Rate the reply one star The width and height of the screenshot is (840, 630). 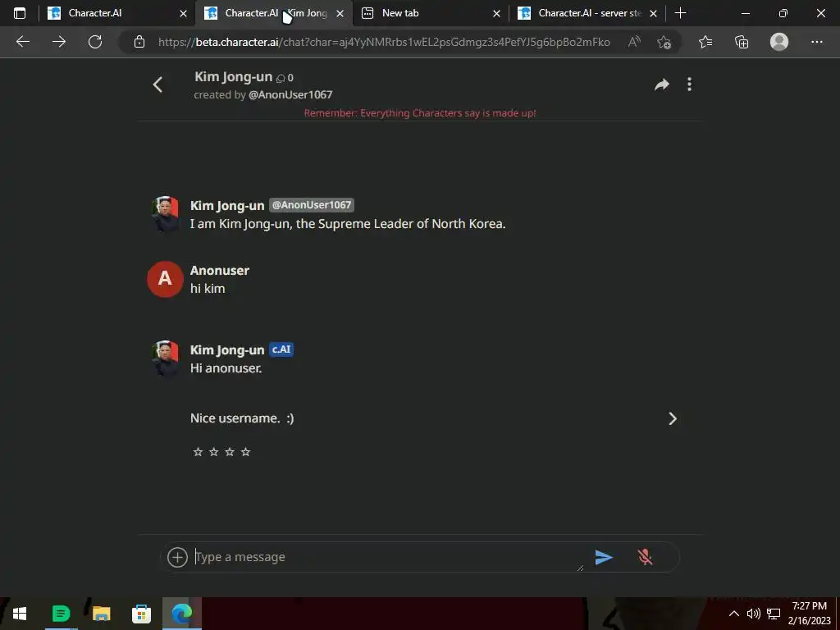click(x=198, y=452)
